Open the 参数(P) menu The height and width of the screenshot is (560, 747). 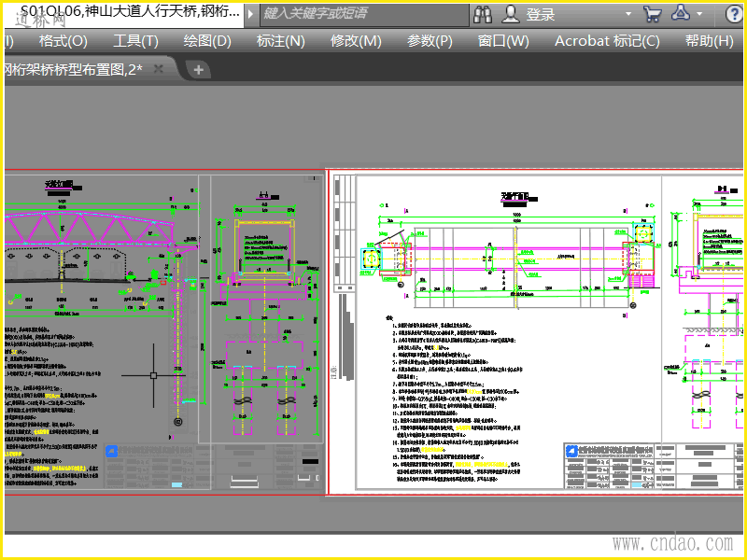pyautogui.click(x=430, y=41)
